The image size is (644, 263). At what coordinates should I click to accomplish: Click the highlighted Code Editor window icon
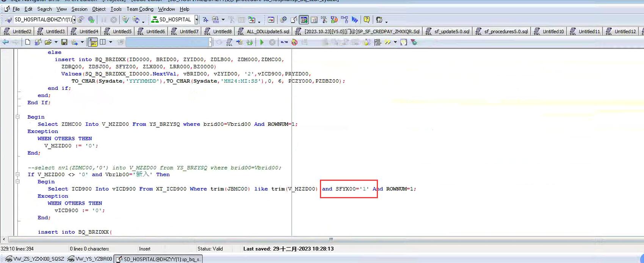pyautogui.click(x=304, y=19)
